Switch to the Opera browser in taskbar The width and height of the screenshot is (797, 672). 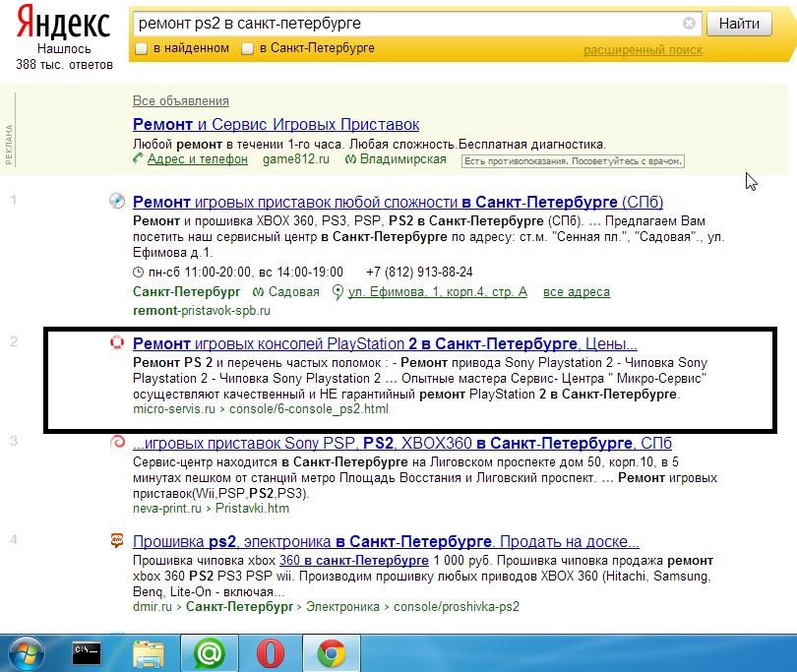click(270, 653)
